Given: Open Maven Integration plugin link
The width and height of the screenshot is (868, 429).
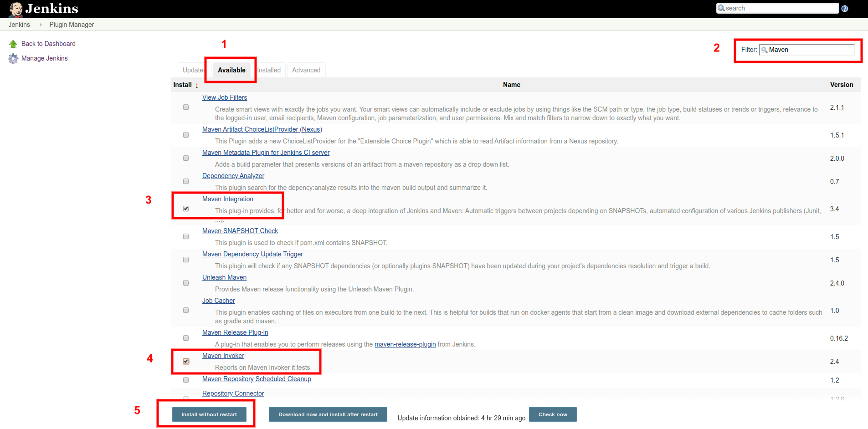Looking at the screenshot, I should 228,199.
